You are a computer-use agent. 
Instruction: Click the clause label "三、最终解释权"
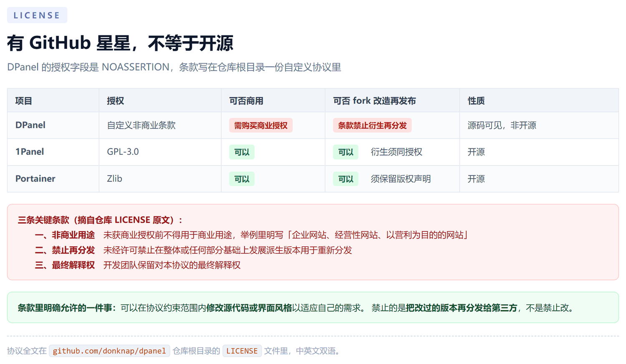[65, 265]
